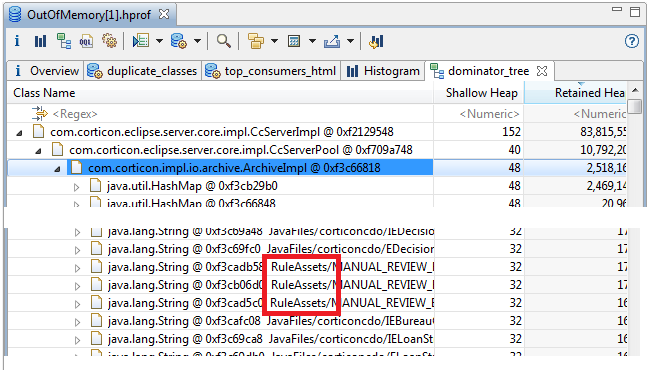Viewport: 649px width, 372px height.
Task: Switch to the Histogram tab
Action: [383, 71]
